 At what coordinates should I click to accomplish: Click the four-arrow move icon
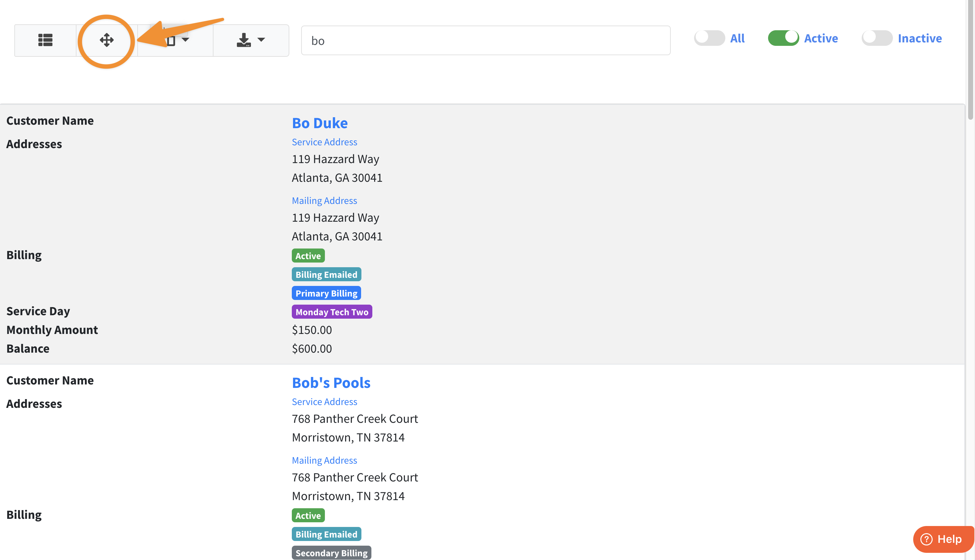(107, 40)
